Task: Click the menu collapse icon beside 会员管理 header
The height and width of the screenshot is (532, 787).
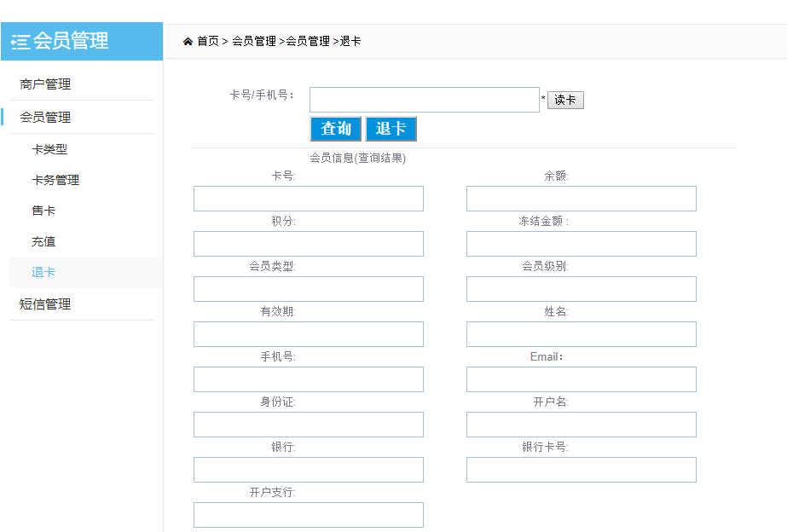Action: [x=20, y=41]
